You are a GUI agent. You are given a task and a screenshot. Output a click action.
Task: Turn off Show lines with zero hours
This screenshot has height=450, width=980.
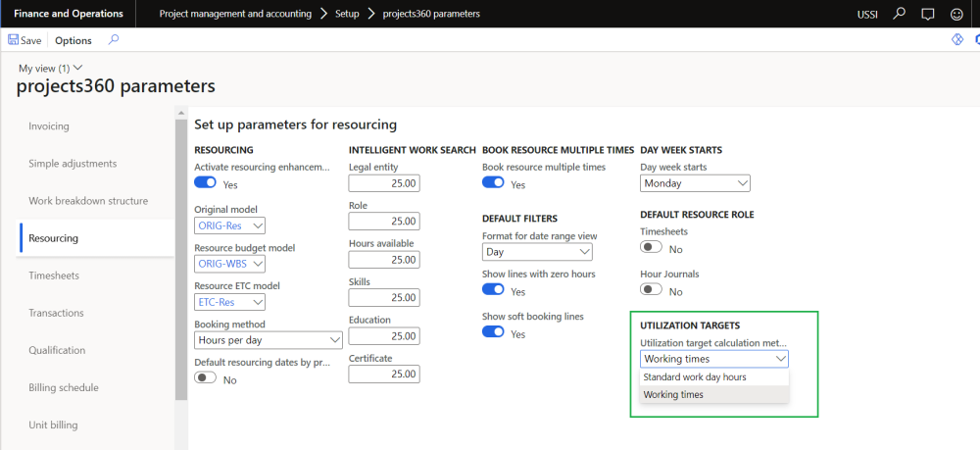(x=493, y=289)
